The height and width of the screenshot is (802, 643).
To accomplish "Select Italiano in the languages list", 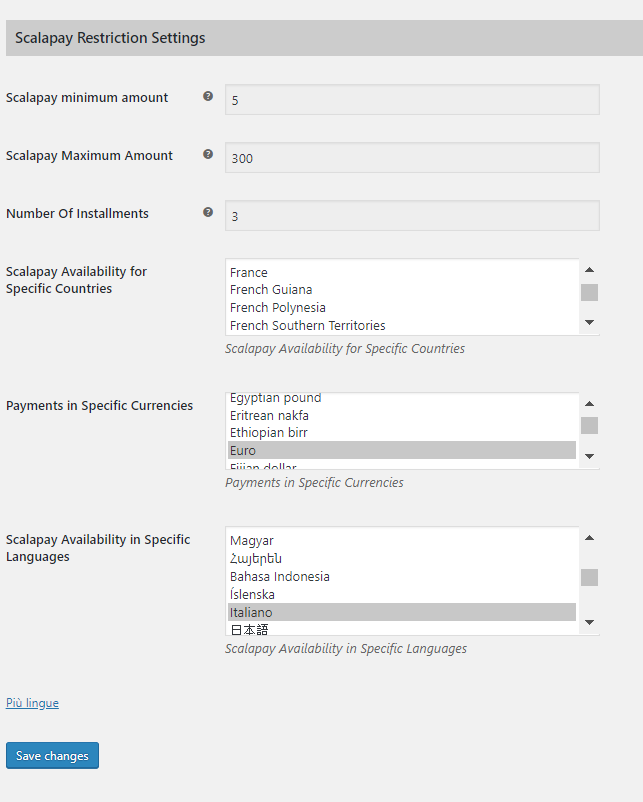I will click(x=402, y=612).
